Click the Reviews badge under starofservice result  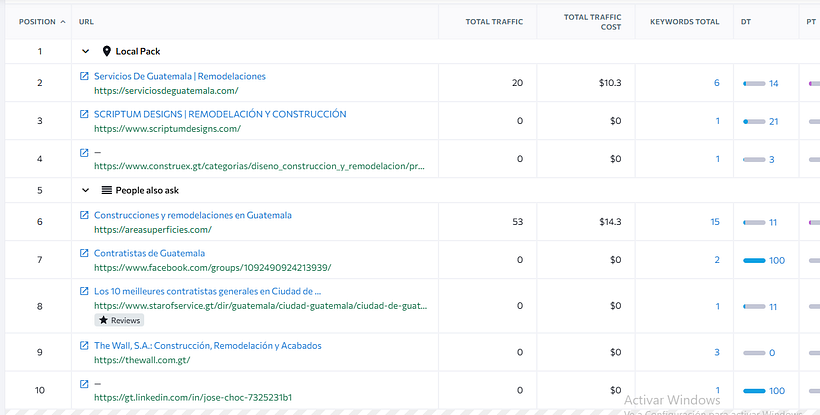click(119, 321)
